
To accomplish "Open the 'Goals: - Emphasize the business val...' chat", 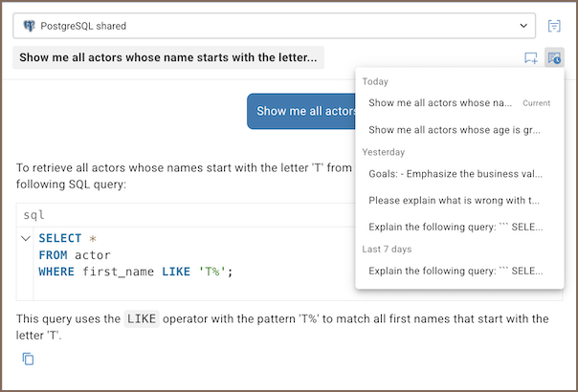I will tap(455, 174).
